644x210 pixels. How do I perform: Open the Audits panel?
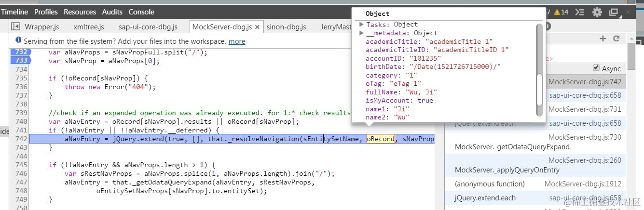pyautogui.click(x=112, y=12)
